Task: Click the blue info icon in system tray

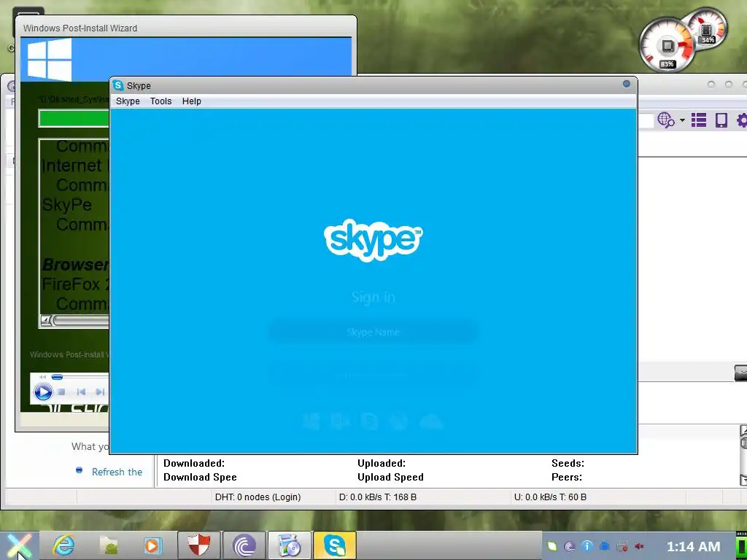Action: click(x=587, y=546)
